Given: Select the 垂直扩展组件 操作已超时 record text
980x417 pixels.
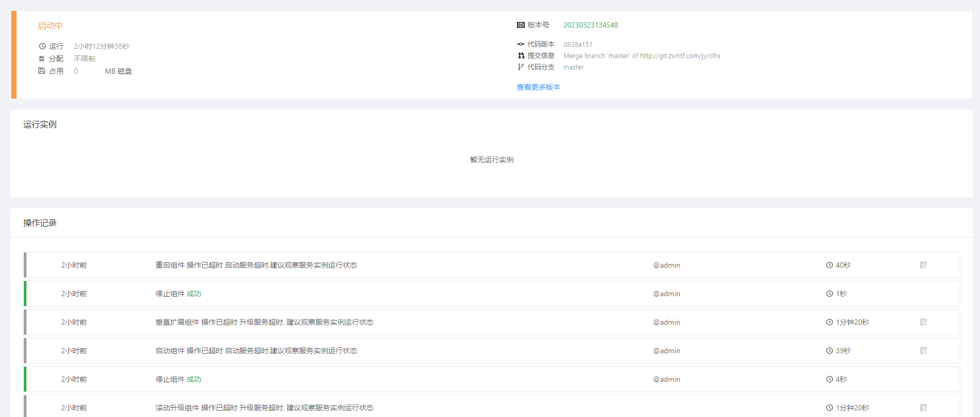Looking at the screenshot, I should pos(264,322).
